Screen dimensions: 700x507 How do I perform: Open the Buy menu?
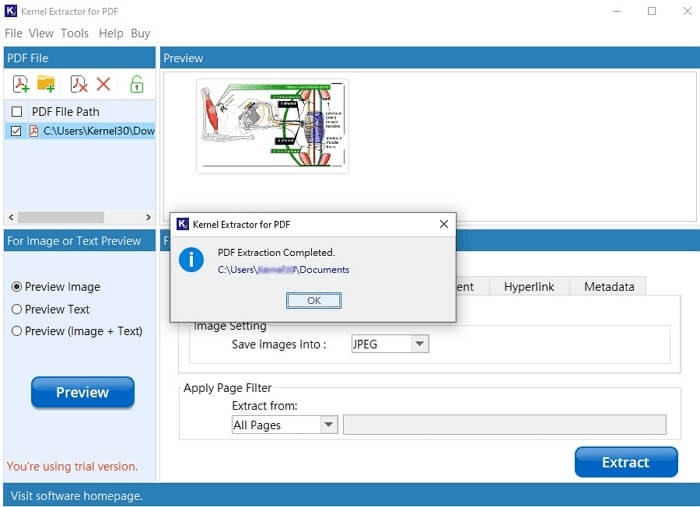[x=140, y=33]
